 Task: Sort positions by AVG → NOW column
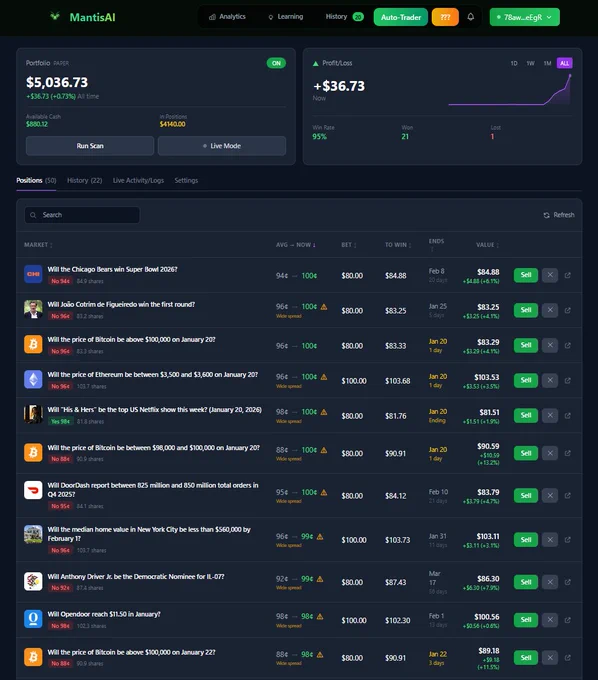coord(296,245)
